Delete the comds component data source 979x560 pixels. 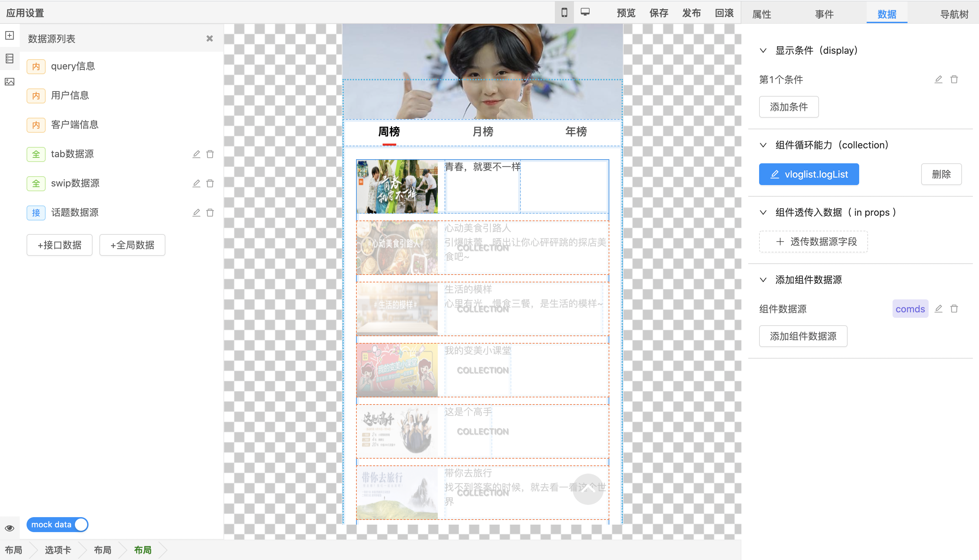(x=954, y=309)
